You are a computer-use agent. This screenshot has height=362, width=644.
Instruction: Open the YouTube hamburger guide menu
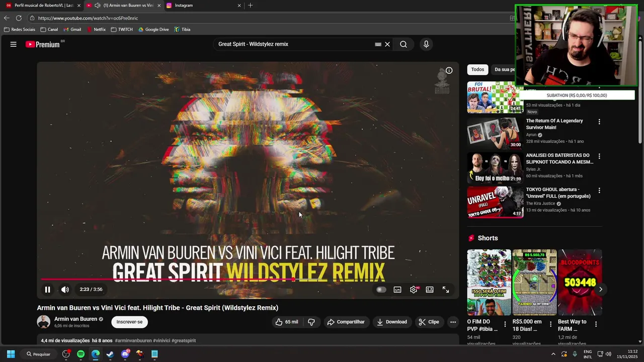coord(14,44)
